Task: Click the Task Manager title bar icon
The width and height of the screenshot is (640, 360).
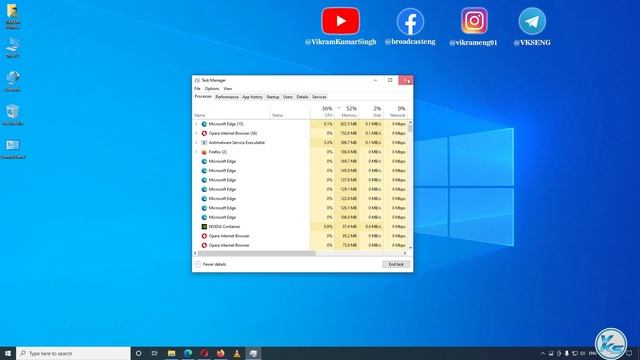Action: tap(197, 80)
